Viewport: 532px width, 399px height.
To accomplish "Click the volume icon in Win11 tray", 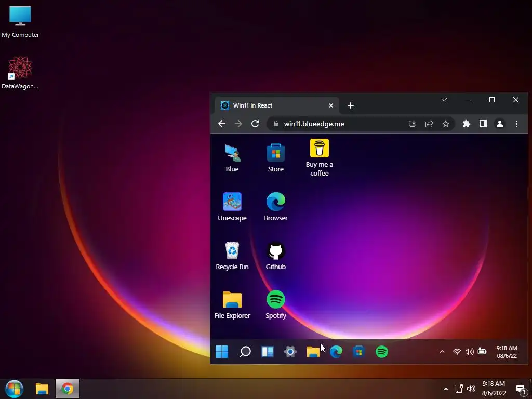I will (x=470, y=352).
